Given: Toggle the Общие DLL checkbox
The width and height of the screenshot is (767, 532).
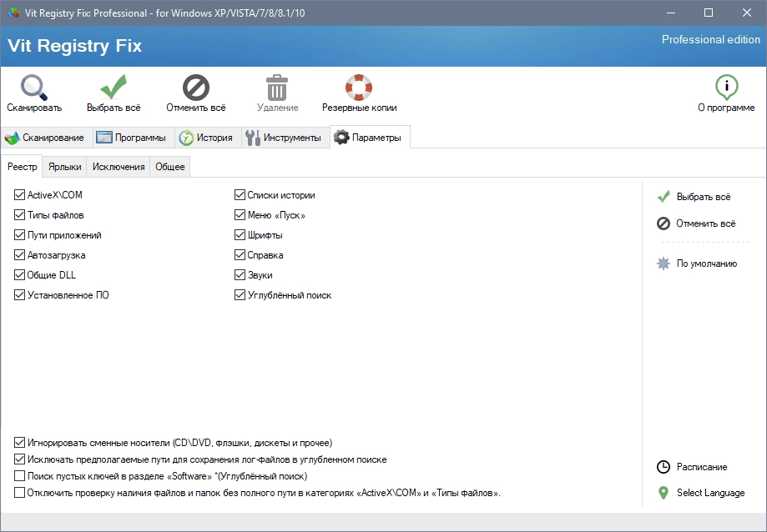Looking at the screenshot, I should [19, 275].
